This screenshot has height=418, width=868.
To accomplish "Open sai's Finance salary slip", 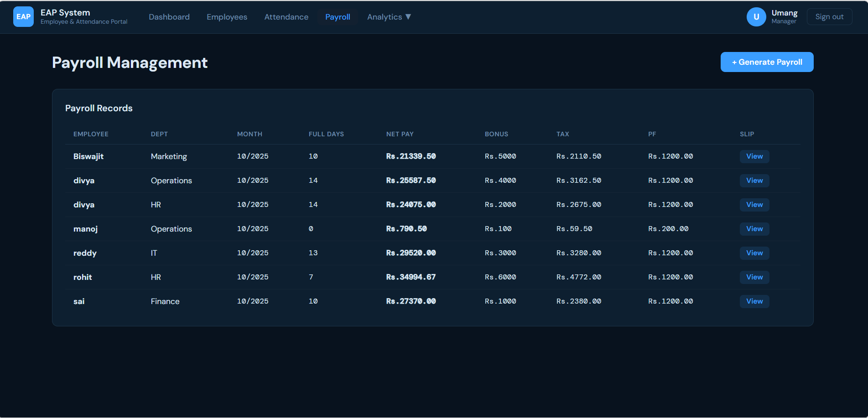I will (754, 301).
